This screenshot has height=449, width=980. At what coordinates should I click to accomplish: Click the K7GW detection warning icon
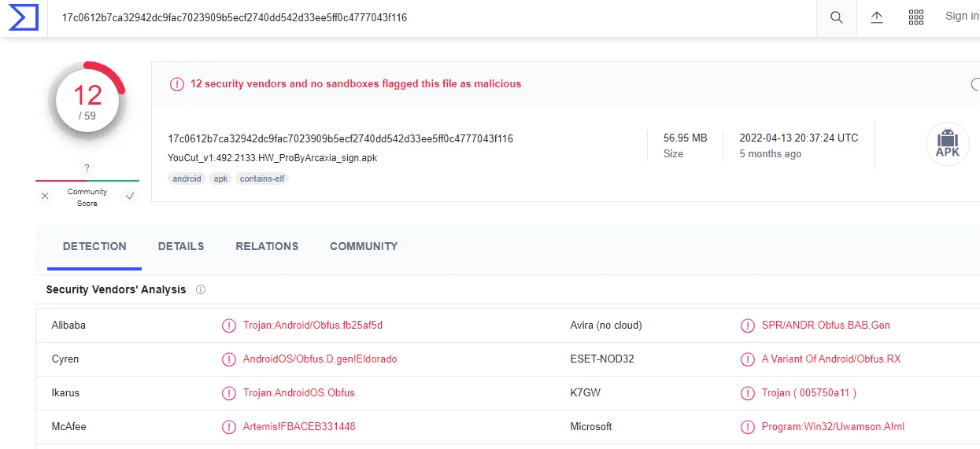coord(748,393)
